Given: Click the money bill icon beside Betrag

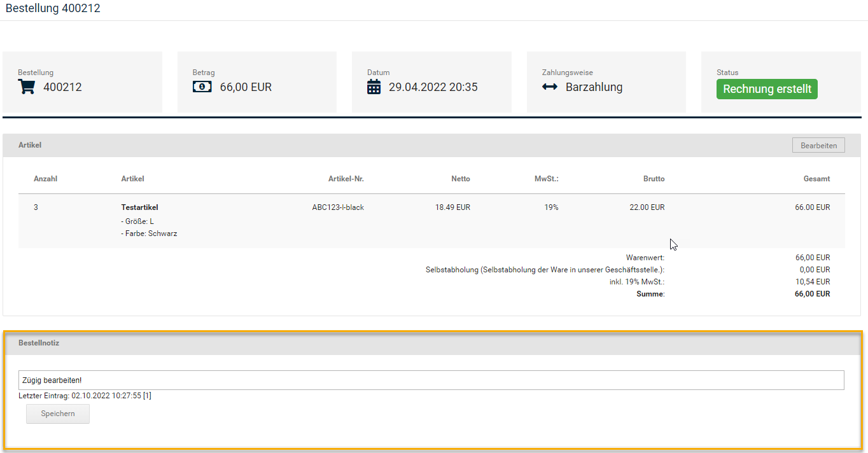Looking at the screenshot, I should click(202, 87).
